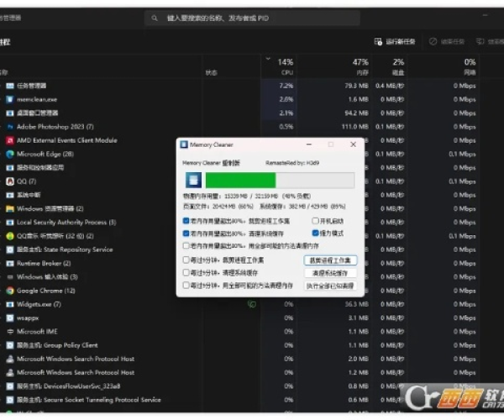Click the 执行全部已知清理 button
The height and width of the screenshot is (420, 504).
330,286
